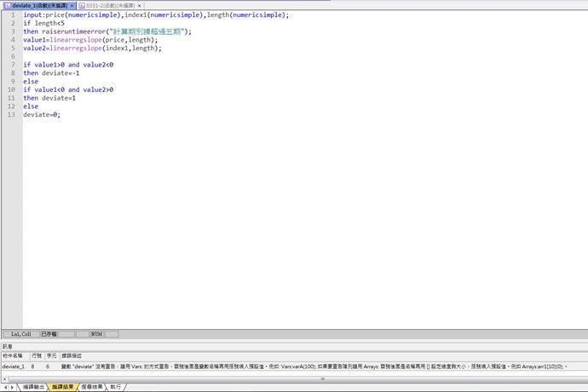Screen dimensions: 588x392
Task: Close the deviate_1 tab
Action: [73, 5]
